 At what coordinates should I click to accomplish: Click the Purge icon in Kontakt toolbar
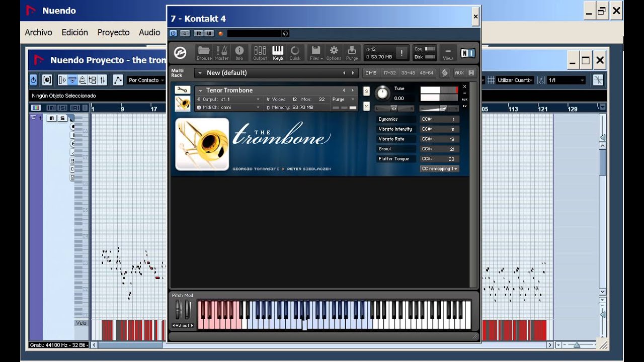tap(352, 52)
